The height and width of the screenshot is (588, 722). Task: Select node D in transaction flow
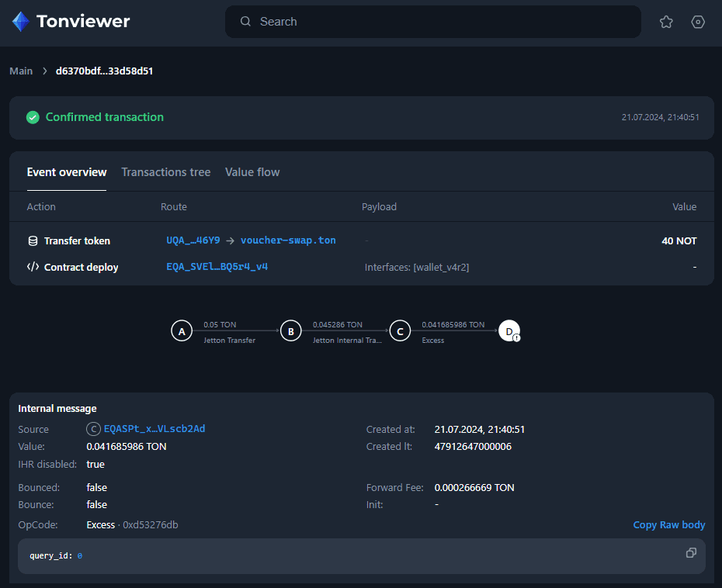pos(509,331)
